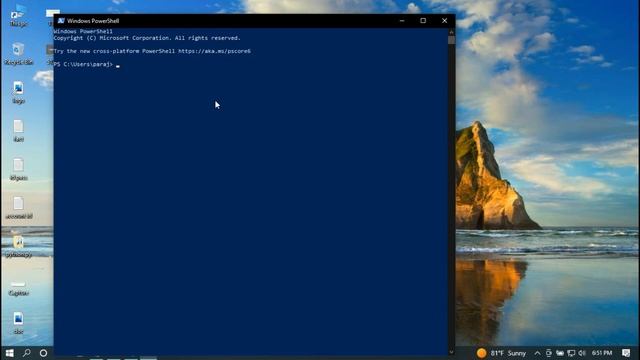Open taskbar Search magnifier
This screenshot has width=640, height=360.
(27, 353)
